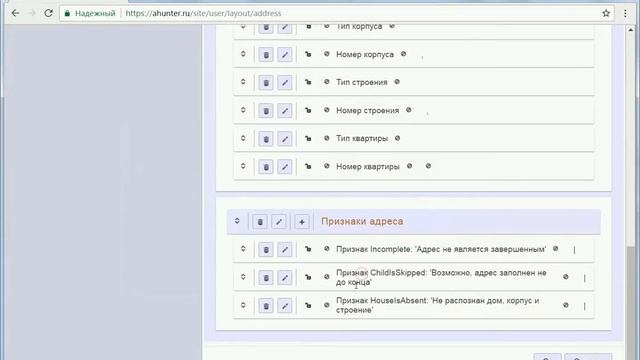The width and height of the screenshot is (640, 360).
Task: Delete the 'Признак HouseIsAbsent' row
Action: point(266,306)
